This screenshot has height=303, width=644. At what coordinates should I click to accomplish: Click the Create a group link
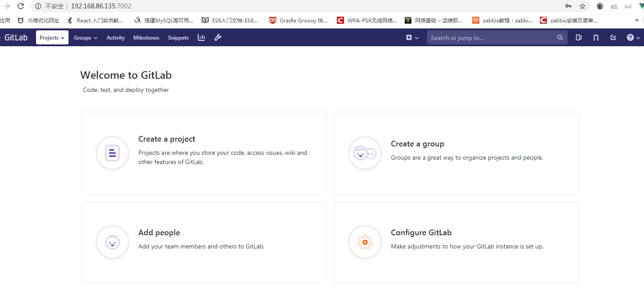(417, 143)
